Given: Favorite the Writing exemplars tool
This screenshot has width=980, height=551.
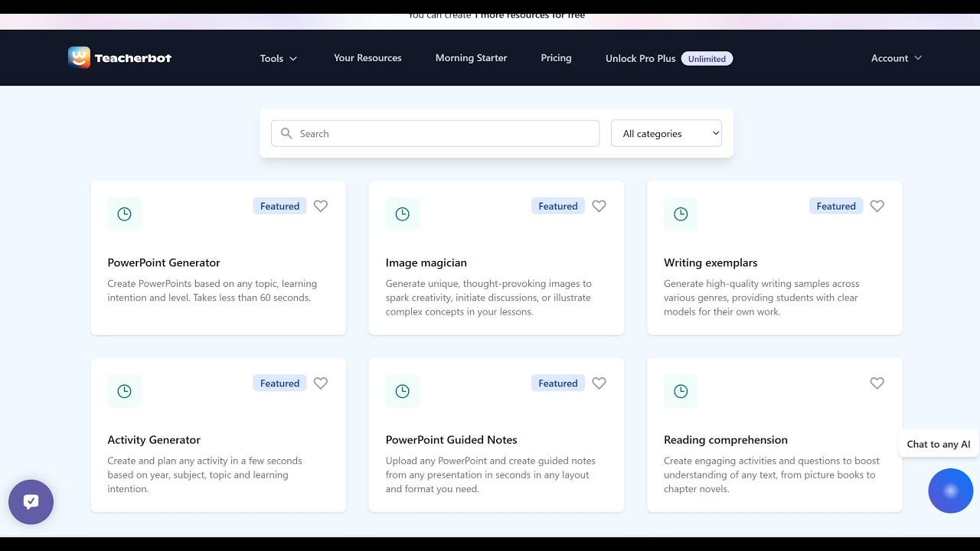Looking at the screenshot, I should pyautogui.click(x=877, y=206).
